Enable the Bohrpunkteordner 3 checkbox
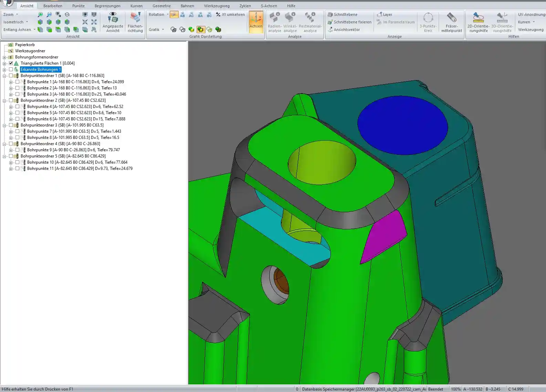The width and height of the screenshot is (546, 392). [x=11, y=125]
